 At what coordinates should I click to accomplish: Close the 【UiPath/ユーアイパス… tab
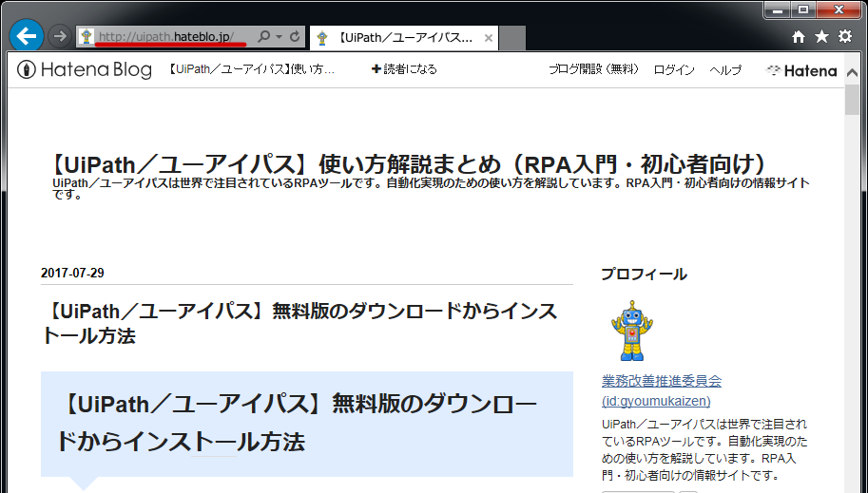pos(489,38)
